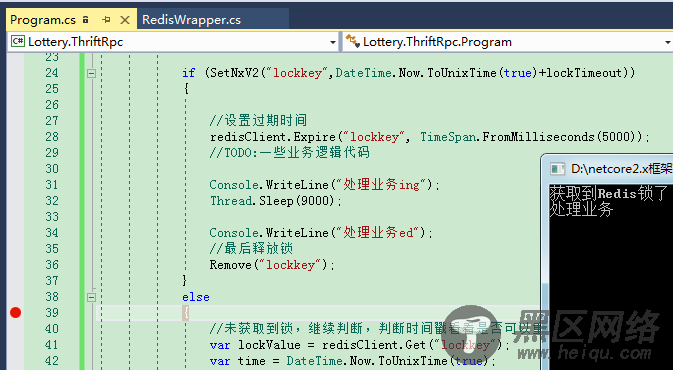The width and height of the screenshot is (673, 370).
Task: Select the Program.cs tab
Action: click(x=42, y=20)
